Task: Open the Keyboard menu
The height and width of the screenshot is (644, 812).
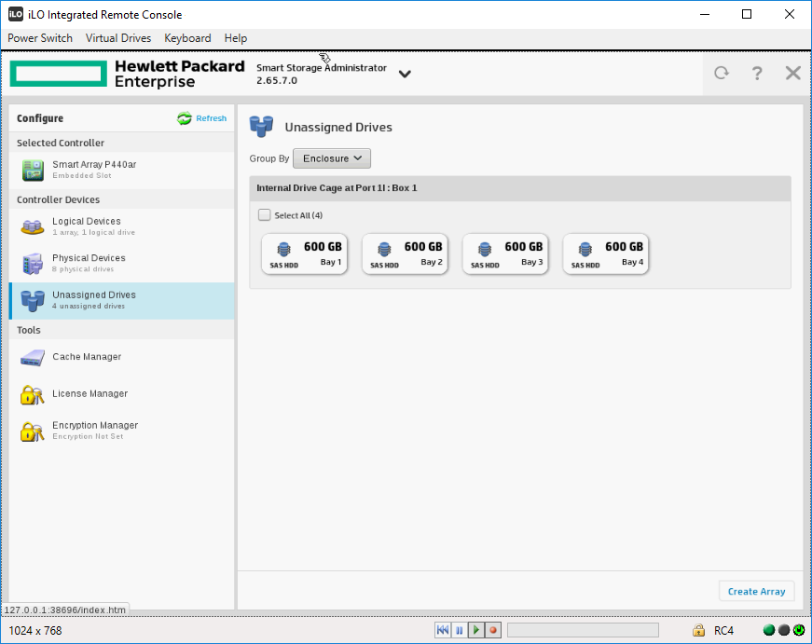Action: coord(187,38)
